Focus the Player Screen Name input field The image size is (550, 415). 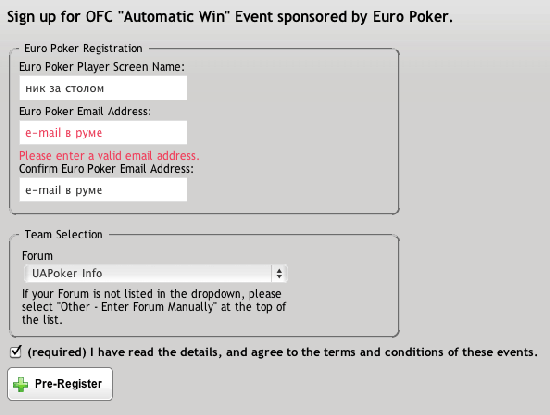click(103, 88)
